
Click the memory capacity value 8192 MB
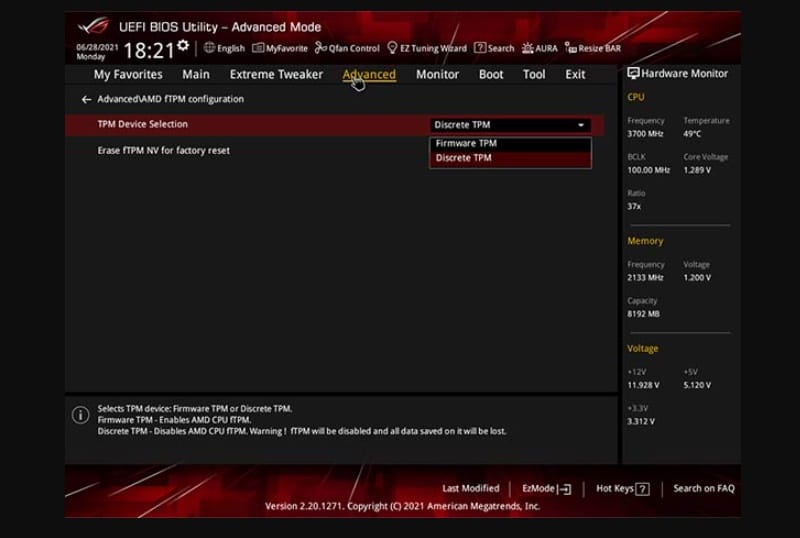[643, 314]
